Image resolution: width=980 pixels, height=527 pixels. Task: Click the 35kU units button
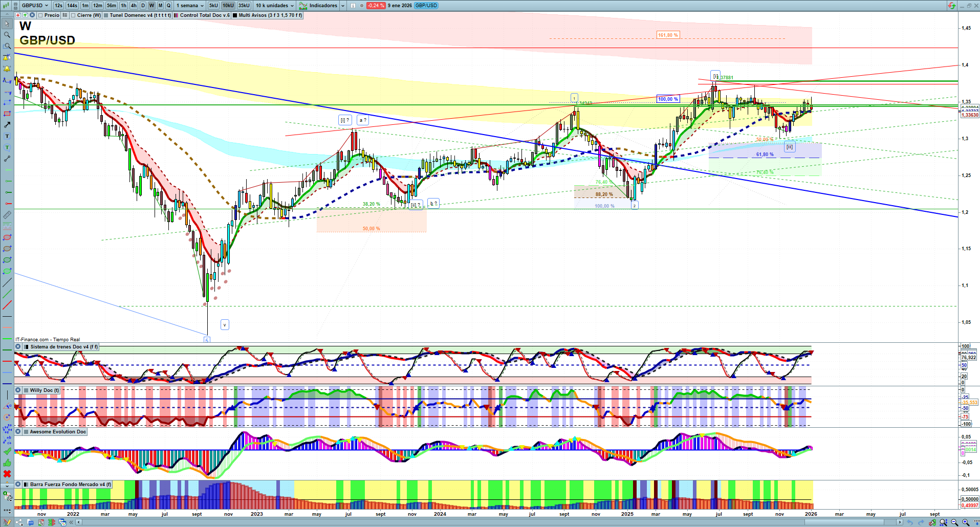pyautogui.click(x=244, y=6)
